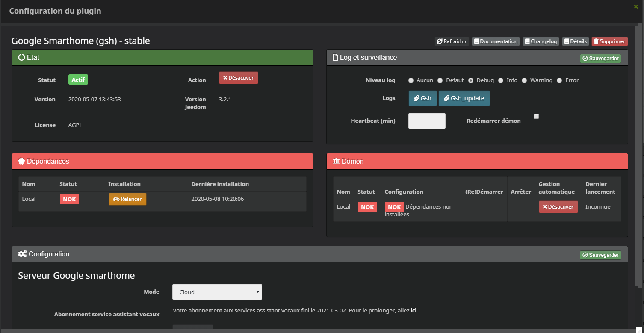This screenshot has width=644, height=333.
Task: Click the Actif status badge
Action: click(x=78, y=80)
